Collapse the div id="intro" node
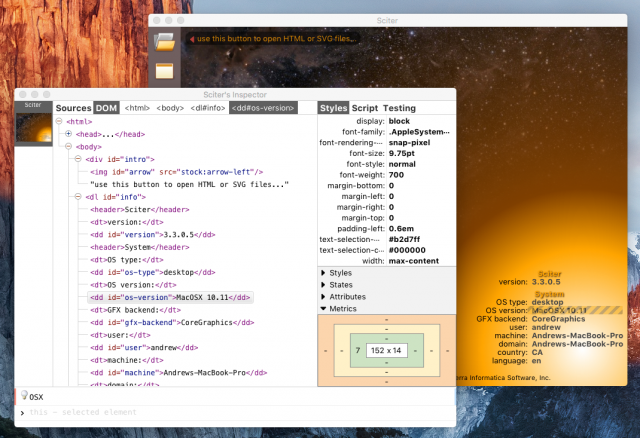640x438 pixels. [78, 159]
